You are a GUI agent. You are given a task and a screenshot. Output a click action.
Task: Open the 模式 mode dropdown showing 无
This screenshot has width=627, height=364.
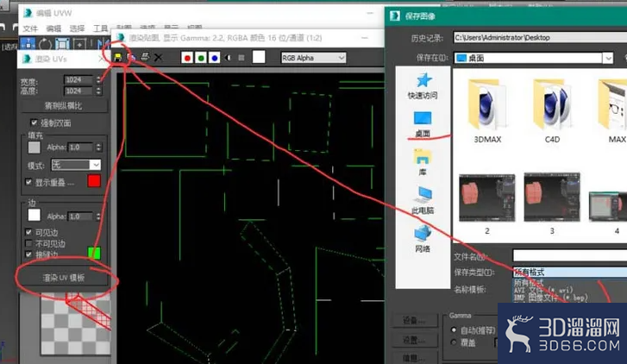point(76,165)
